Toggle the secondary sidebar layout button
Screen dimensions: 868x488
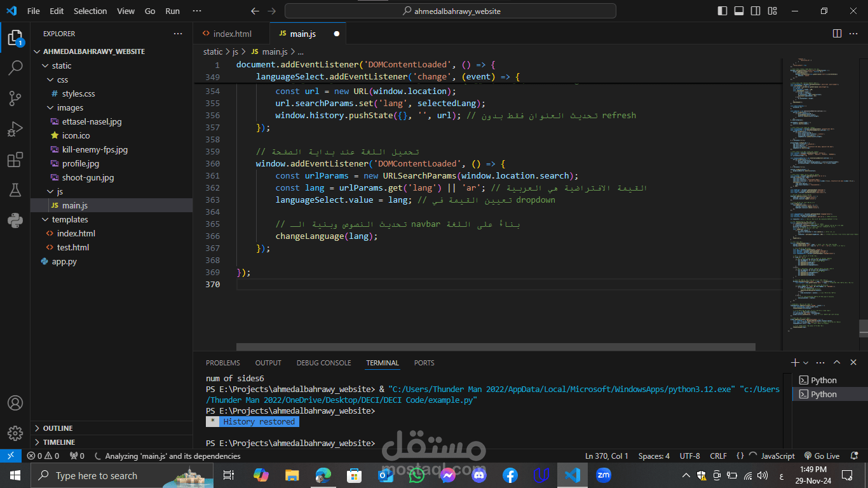[x=756, y=11]
